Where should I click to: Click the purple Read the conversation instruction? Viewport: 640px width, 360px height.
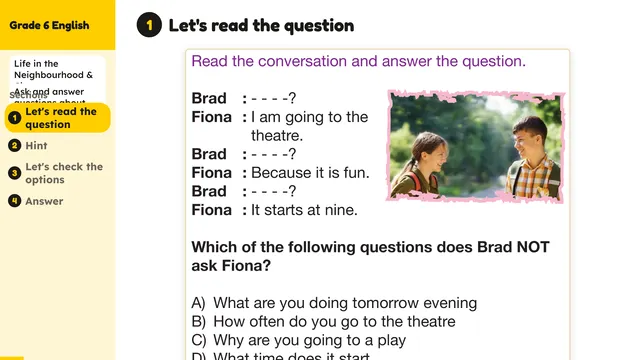point(358,61)
